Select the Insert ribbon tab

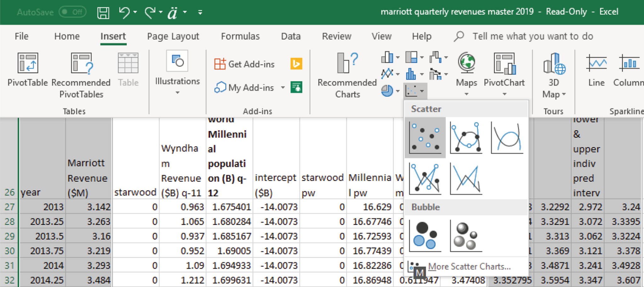pos(113,36)
